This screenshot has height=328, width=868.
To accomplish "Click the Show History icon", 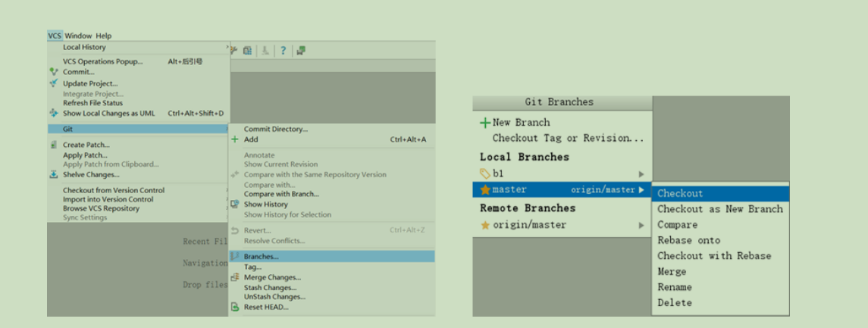I will pos(235,204).
